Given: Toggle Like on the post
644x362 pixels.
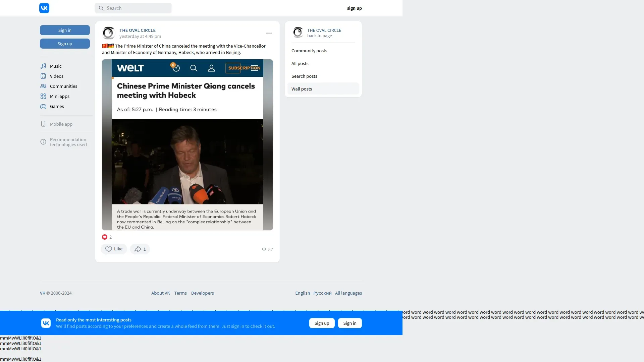Looking at the screenshot, I should click(114, 249).
